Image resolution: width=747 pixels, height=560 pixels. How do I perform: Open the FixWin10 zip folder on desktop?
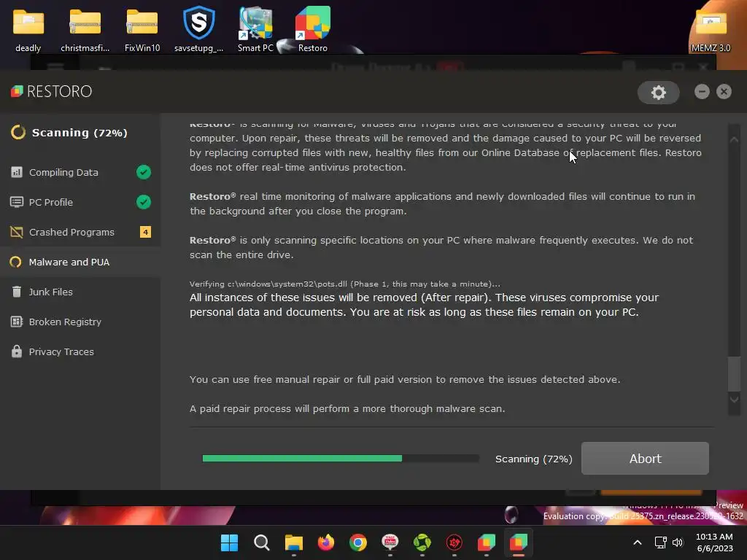(x=142, y=30)
